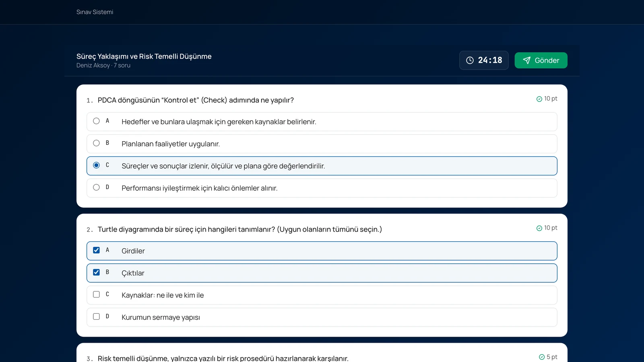Click answer text Planlanan faaliyetler uygulanır
This screenshot has height=362, width=644.
click(171, 144)
